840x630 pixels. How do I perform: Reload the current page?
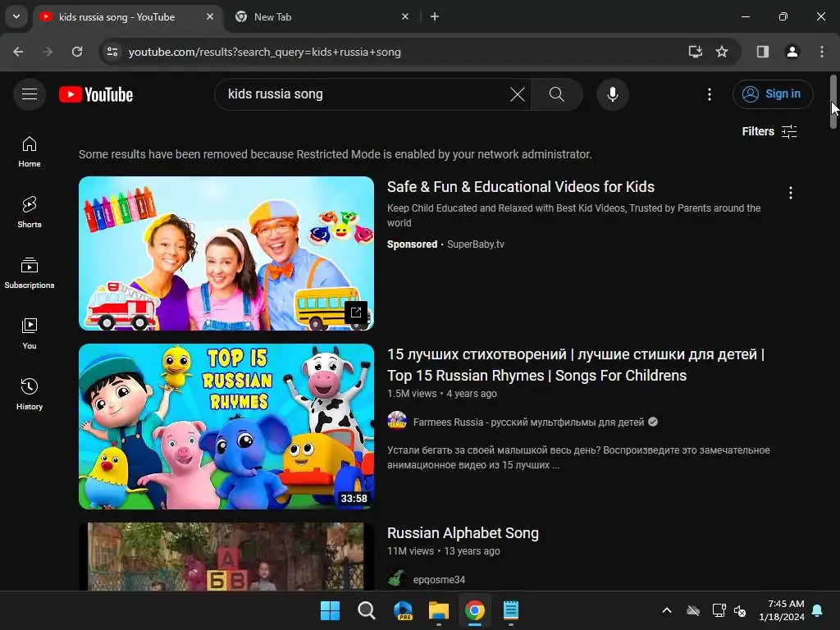(x=77, y=52)
